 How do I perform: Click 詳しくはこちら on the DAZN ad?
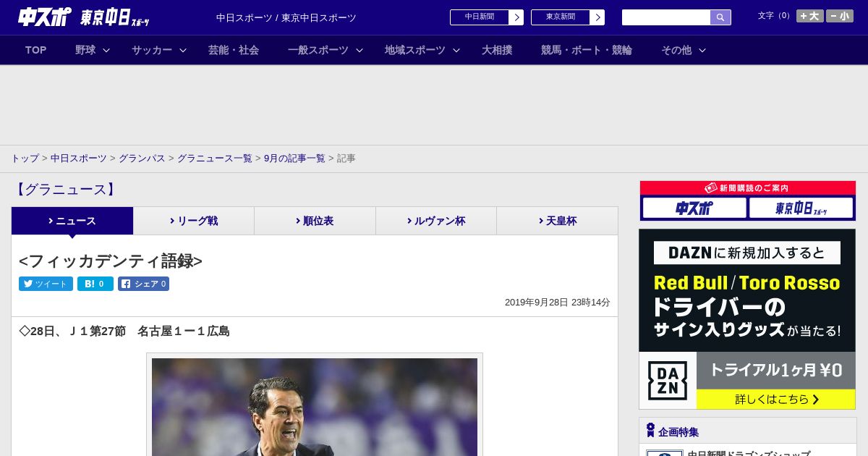tap(776, 399)
